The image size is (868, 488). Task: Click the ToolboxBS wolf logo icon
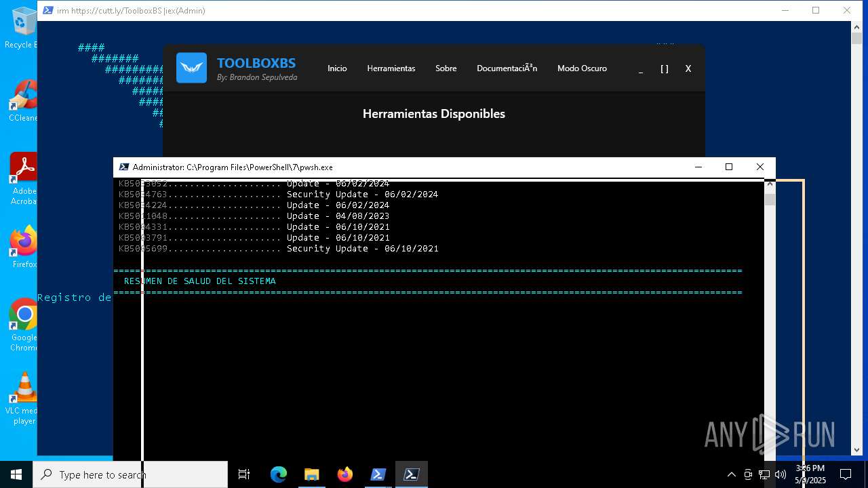pos(191,68)
